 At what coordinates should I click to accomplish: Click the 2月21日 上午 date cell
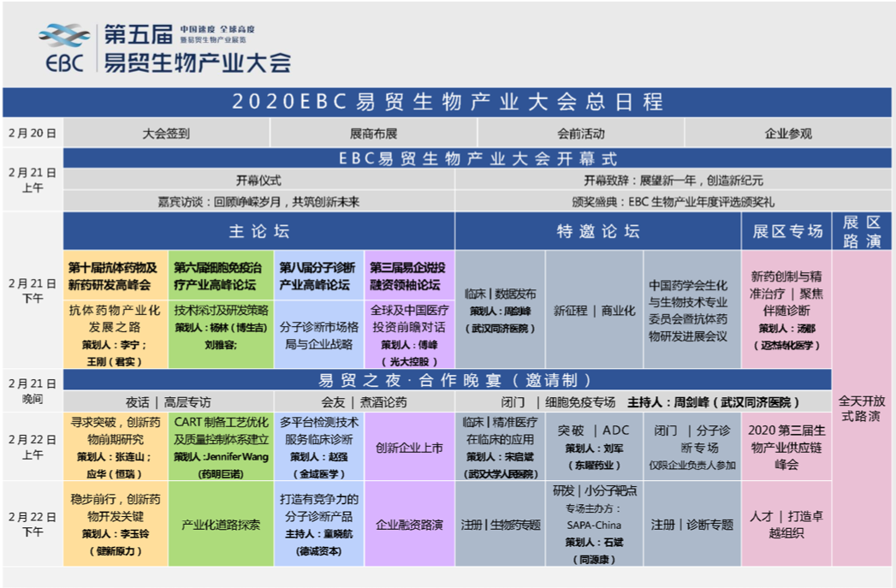[33, 180]
